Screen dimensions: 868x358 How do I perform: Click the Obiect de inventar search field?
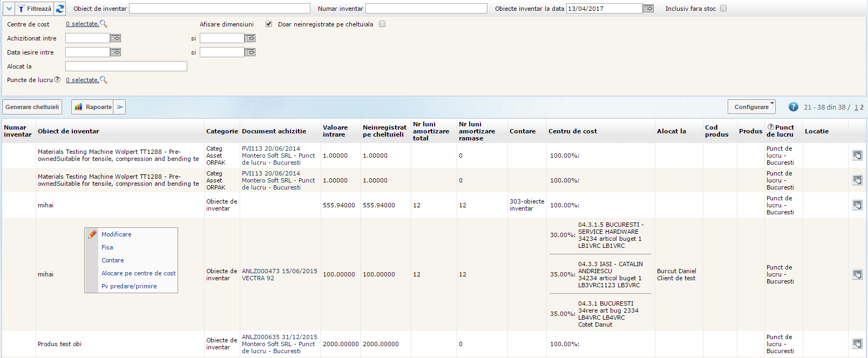[220, 9]
